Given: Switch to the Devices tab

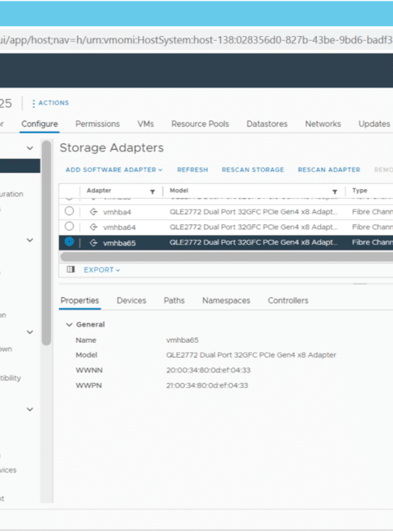Looking at the screenshot, I should [131, 300].
